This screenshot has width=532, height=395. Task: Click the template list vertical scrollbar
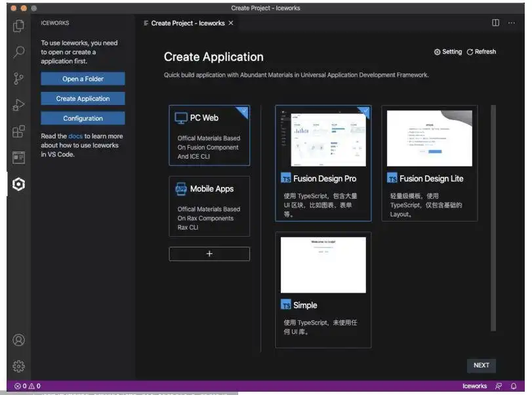[x=493, y=218]
